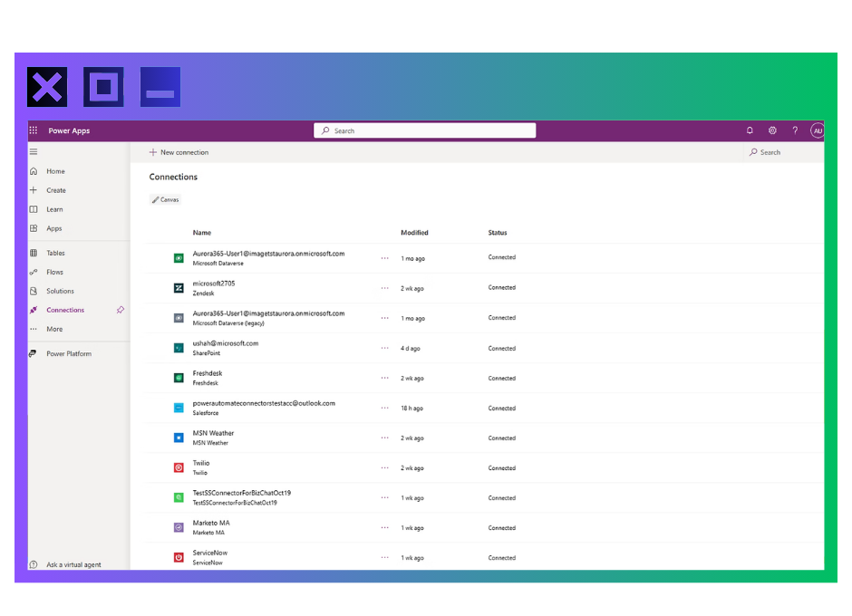The image size is (852, 616).
Task: Click the Twilio connector icon
Action: [x=179, y=467]
